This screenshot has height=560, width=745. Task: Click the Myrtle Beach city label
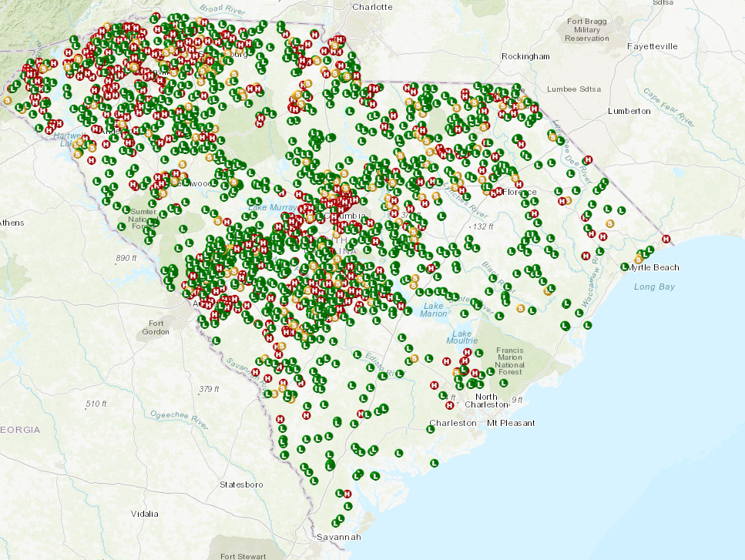(654, 267)
